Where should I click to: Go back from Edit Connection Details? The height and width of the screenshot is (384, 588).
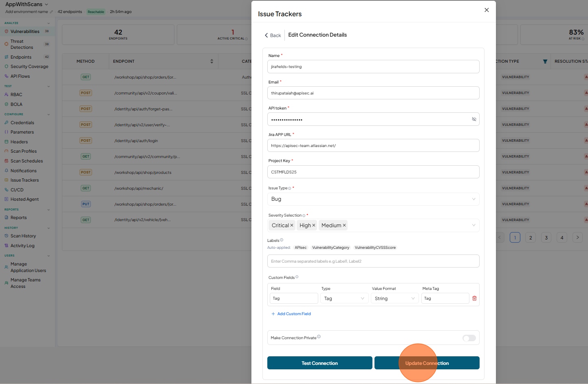tap(273, 35)
